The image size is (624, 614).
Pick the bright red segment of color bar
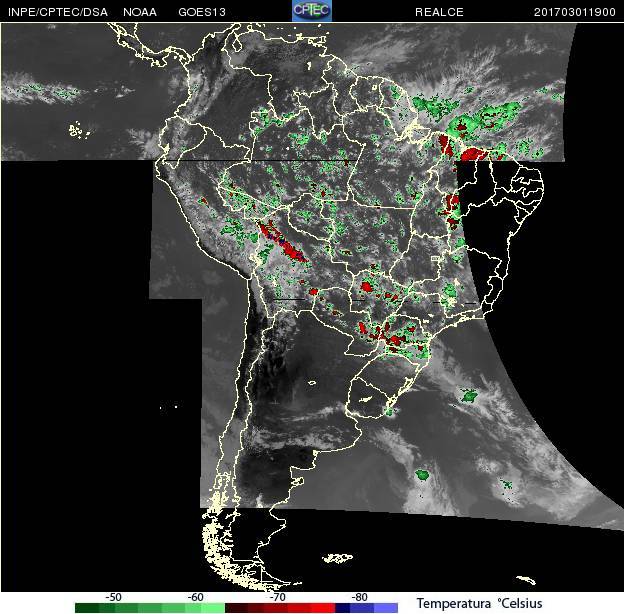click(x=323, y=608)
